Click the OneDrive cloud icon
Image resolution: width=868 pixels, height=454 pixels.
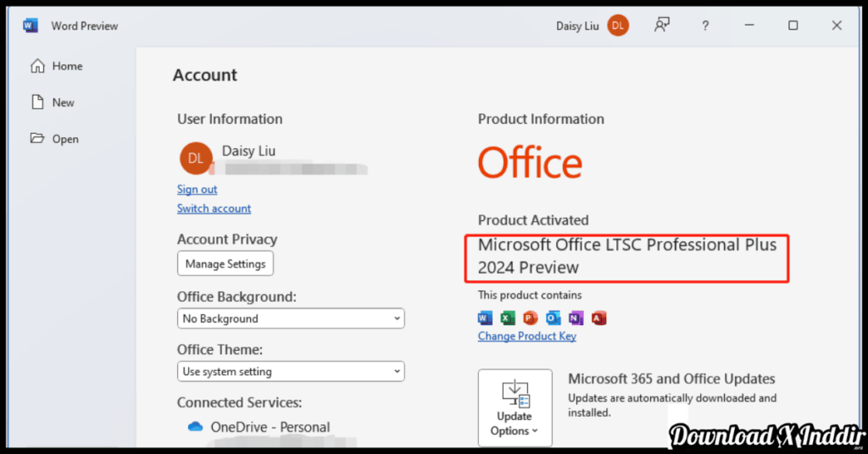coord(196,427)
